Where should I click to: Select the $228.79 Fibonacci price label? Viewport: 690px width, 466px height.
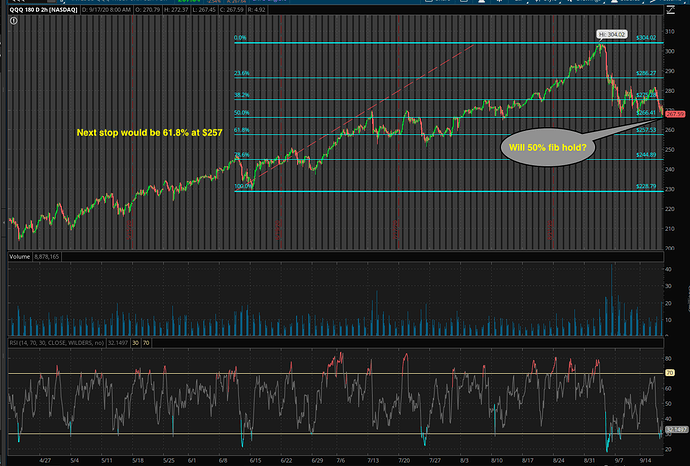point(648,186)
